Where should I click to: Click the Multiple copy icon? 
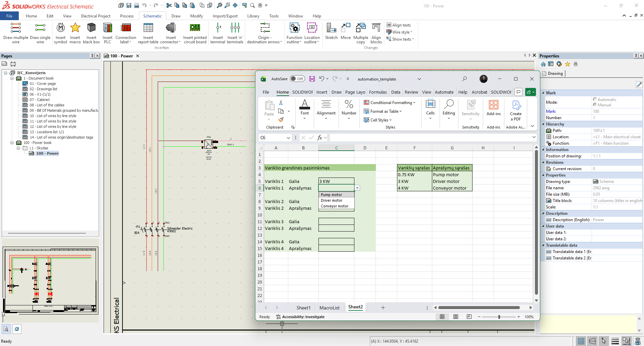tap(361, 28)
